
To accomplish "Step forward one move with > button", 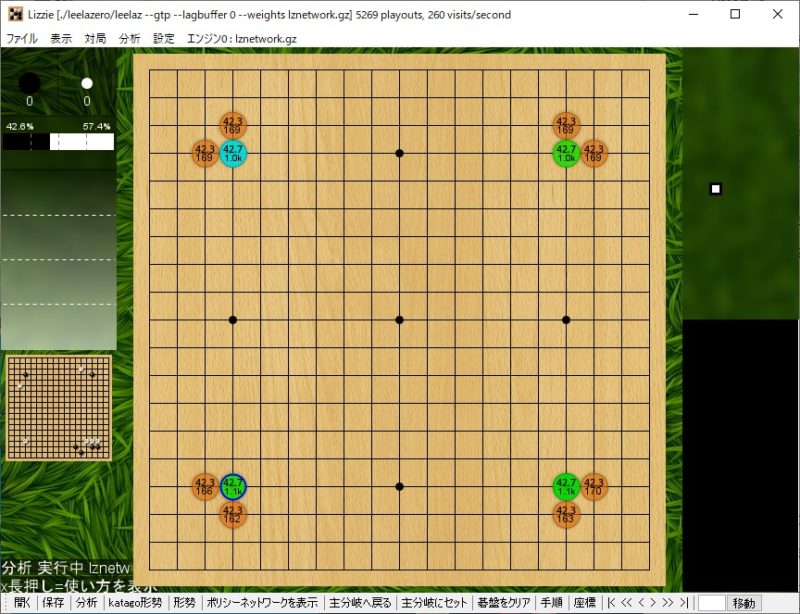I will (x=653, y=603).
